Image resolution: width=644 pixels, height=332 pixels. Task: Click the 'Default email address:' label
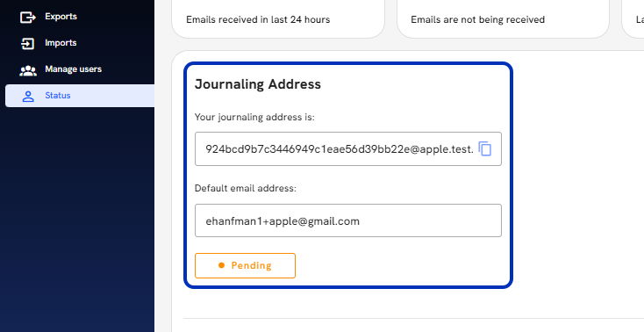(x=245, y=189)
